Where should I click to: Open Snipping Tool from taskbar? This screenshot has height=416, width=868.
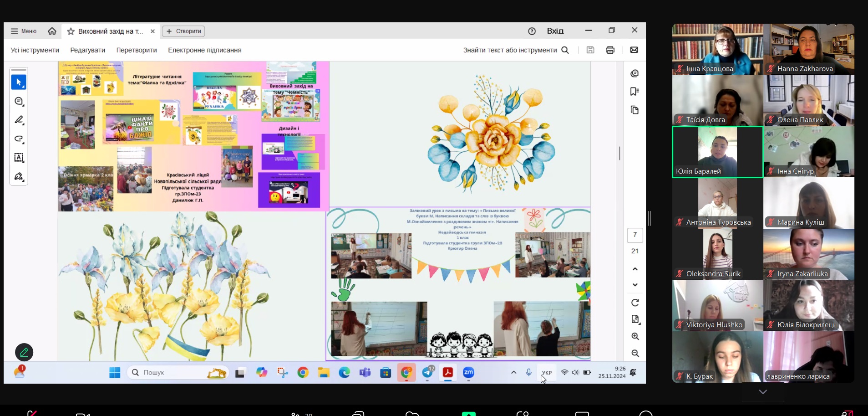coord(283,373)
